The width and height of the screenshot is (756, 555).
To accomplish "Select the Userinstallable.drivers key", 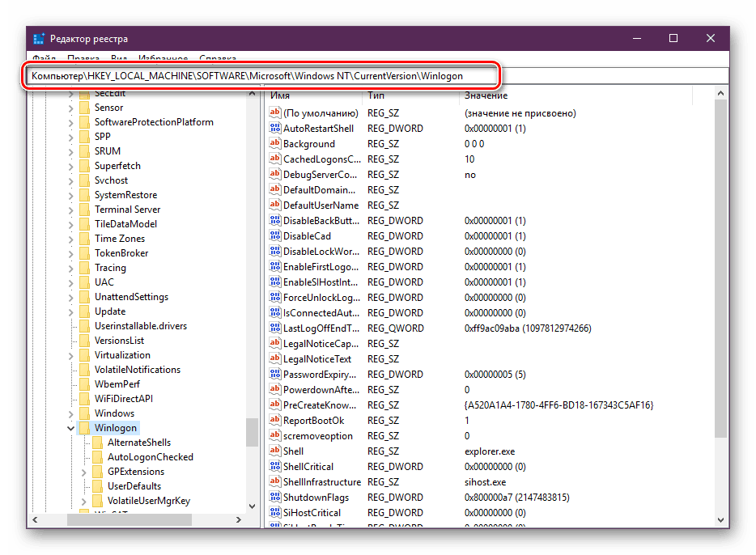I will 140,326.
